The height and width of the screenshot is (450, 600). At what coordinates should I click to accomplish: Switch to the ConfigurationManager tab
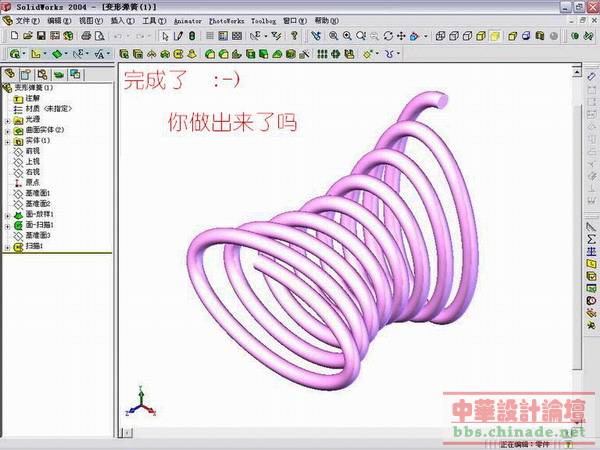tap(42, 74)
